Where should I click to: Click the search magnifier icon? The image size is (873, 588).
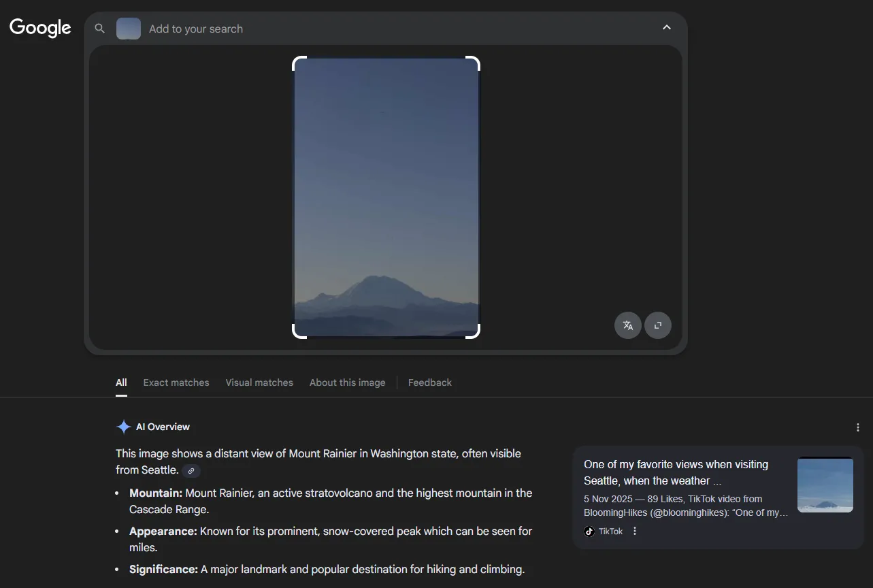click(x=100, y=29)
